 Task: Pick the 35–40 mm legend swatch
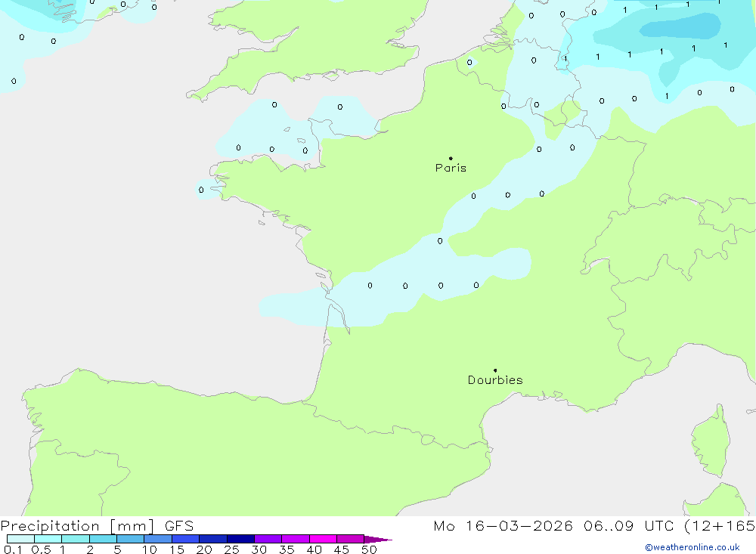(296, 539)
